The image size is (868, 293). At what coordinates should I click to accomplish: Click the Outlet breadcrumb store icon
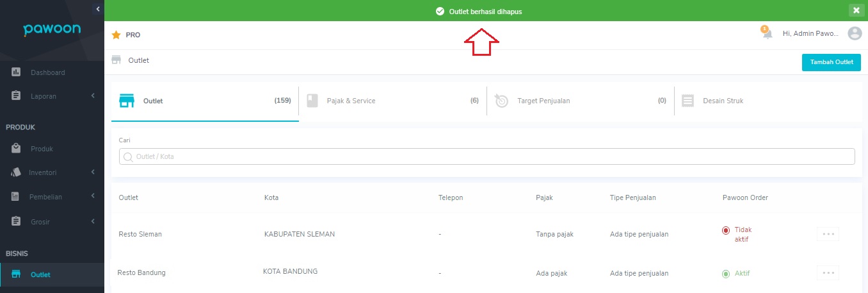click(x=116, y=60)
